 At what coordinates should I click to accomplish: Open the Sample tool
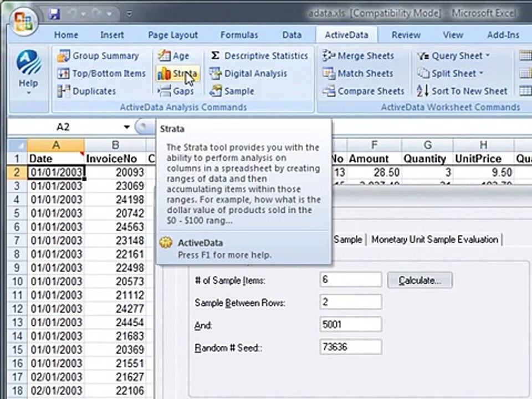(x=232, y=91)
